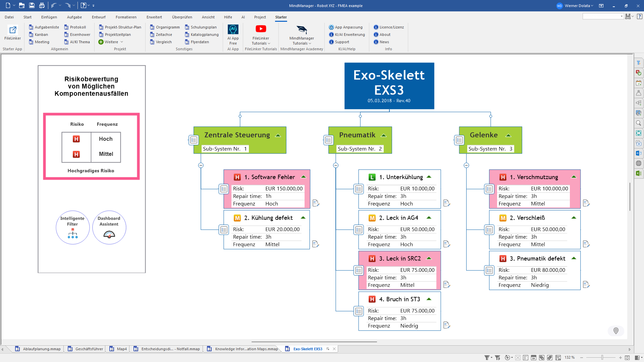The image size is (644, 362).
Task: Open the Dashboard Assistent circle
Action: (x=109, y=228)
